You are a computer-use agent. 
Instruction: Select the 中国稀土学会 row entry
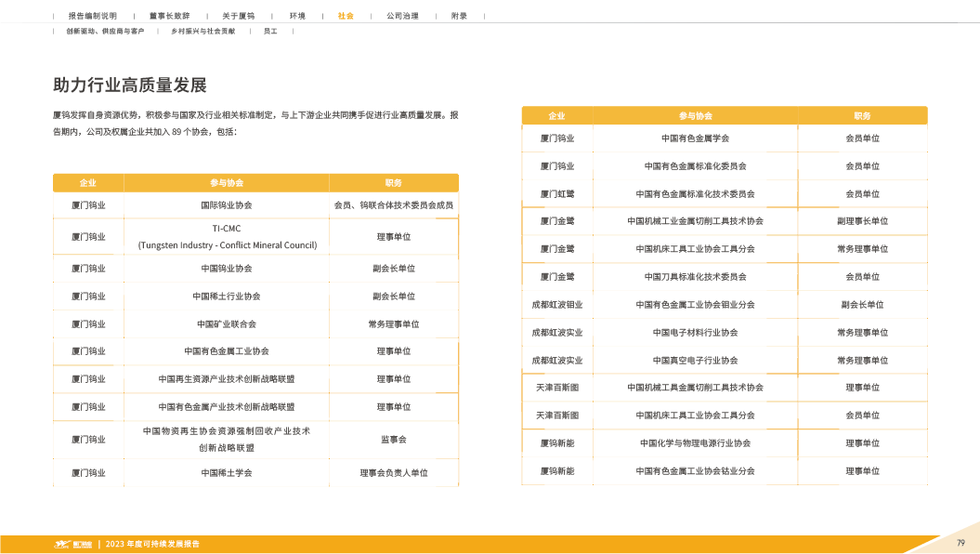(227, 473)
